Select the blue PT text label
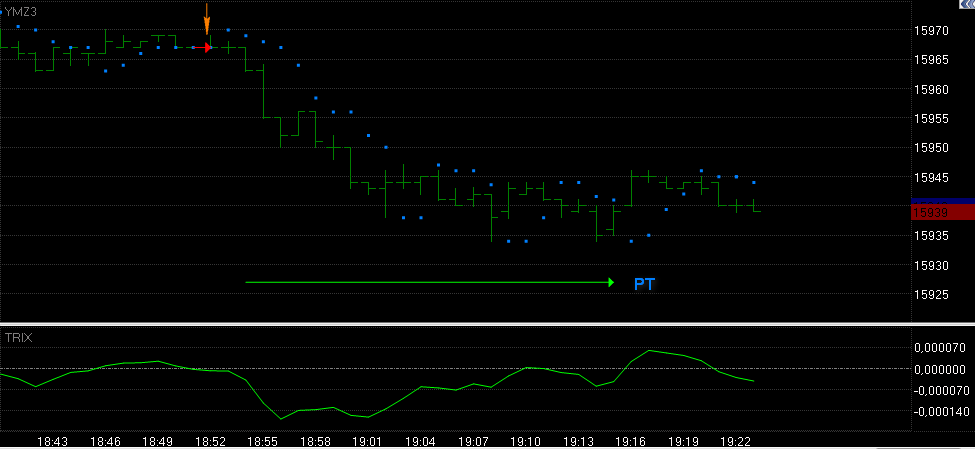The width and height of the screenshot is (975, 449). coord(645,284)
